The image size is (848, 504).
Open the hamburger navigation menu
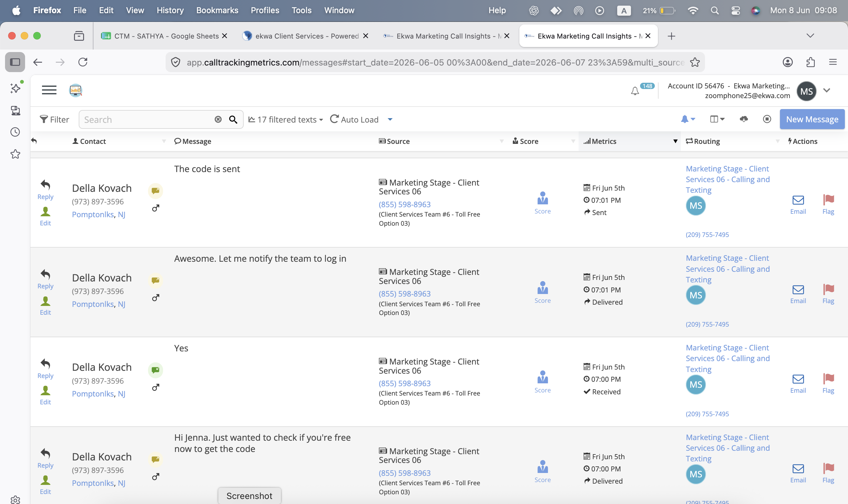[x=49, y=90]
